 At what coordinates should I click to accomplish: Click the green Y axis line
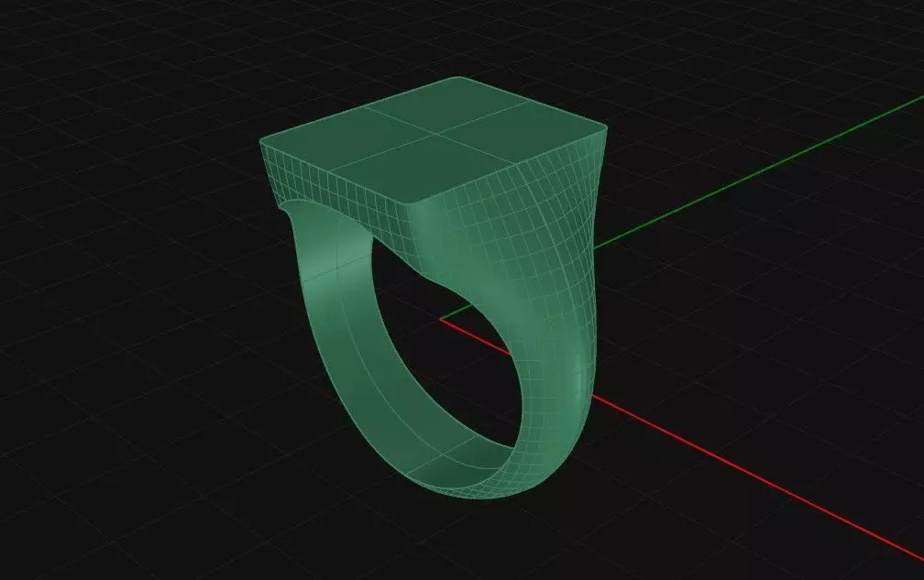[760, 170]
